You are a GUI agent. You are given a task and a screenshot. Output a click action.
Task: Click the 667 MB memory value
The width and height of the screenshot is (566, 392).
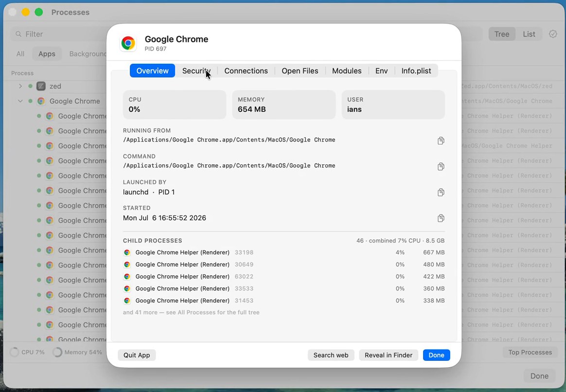pyautogui.click(x=434, y=252)
